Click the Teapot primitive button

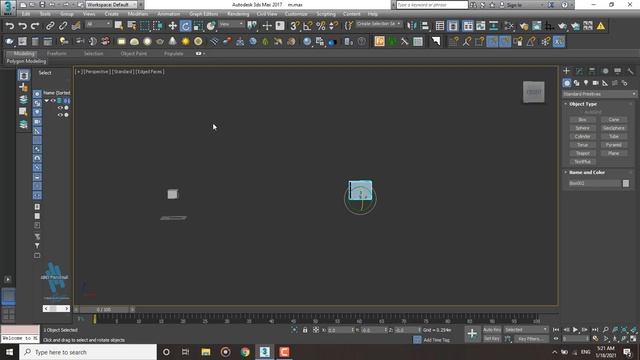click(582, 153)
